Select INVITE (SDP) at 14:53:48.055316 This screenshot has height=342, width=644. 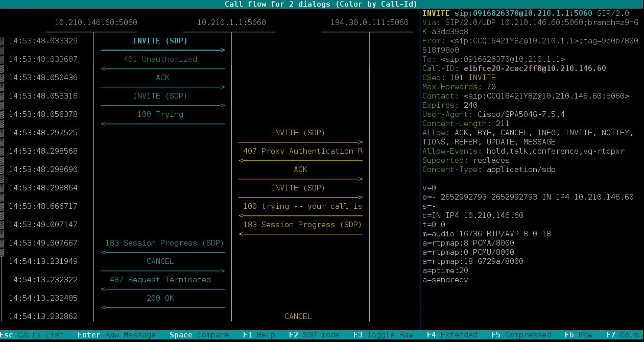(160, 96)
